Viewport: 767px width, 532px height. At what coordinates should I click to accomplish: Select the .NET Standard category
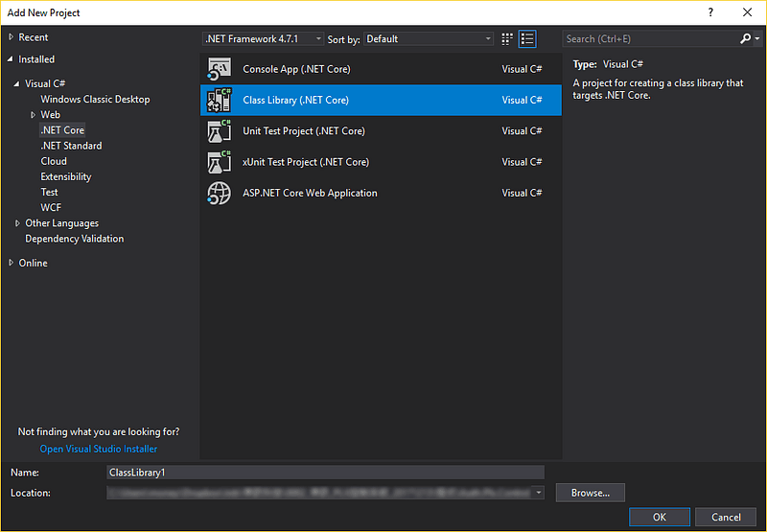(71, 146)
